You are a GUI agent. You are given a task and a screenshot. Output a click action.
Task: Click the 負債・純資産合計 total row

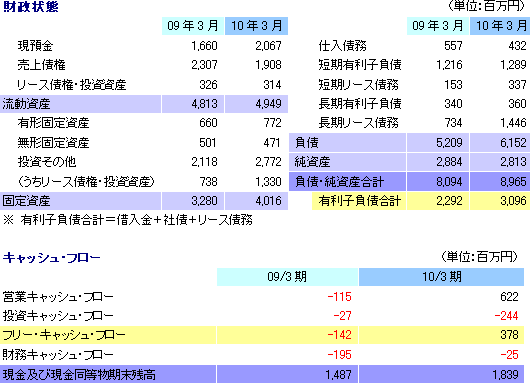click(409, 182)
